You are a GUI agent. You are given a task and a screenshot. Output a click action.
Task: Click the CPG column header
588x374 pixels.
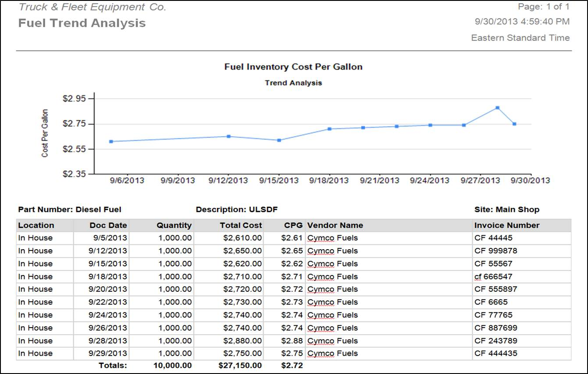tap(293, 226)
